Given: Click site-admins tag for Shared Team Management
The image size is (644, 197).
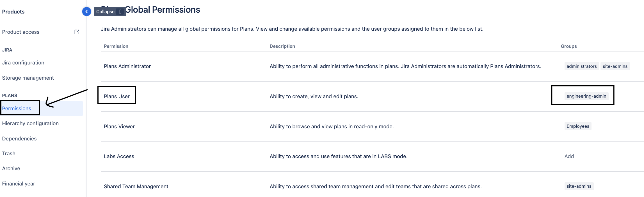Looking at the screenshot, I should (x=579, y=186).
